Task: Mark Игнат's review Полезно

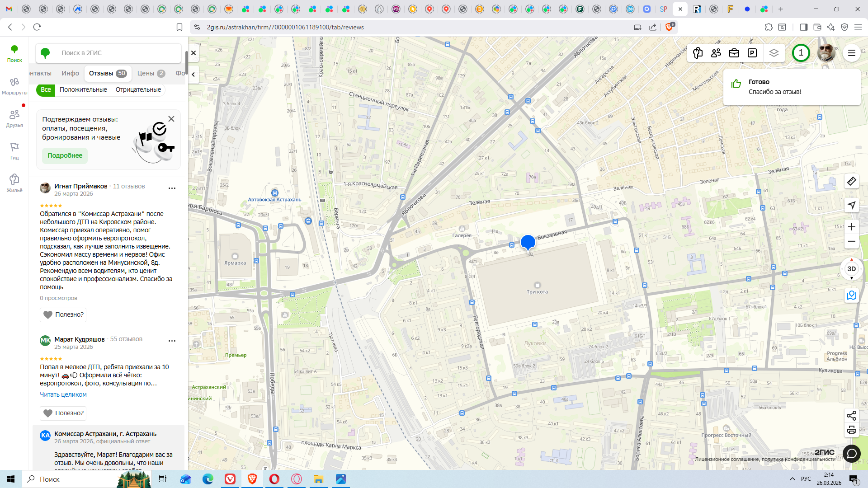Action: pos(63,314)
